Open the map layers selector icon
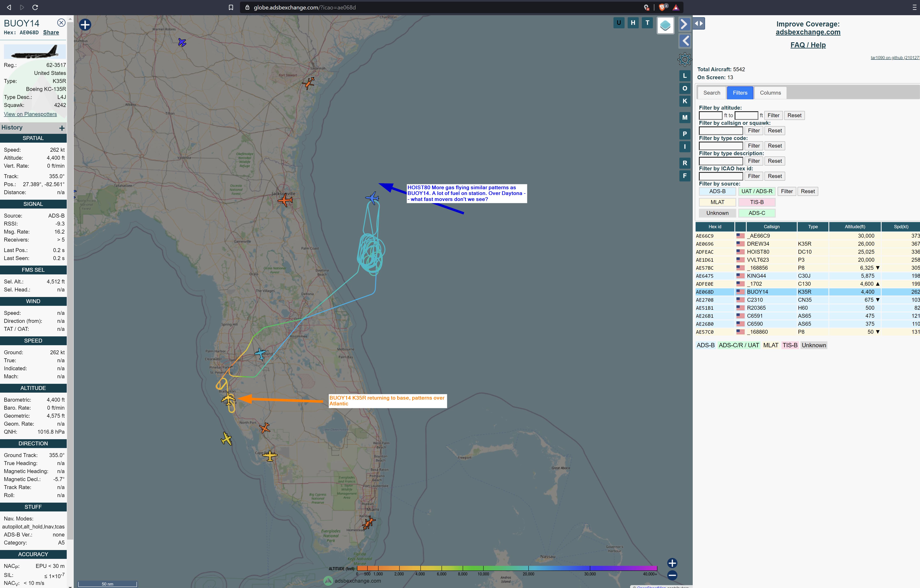This screenshot has height=588, width=920. tap(665, 26)
